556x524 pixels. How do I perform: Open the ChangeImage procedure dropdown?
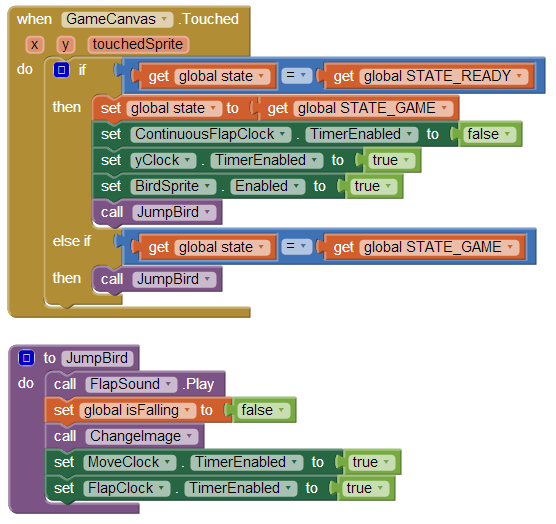pyautogui.click(x=141, y=436)
